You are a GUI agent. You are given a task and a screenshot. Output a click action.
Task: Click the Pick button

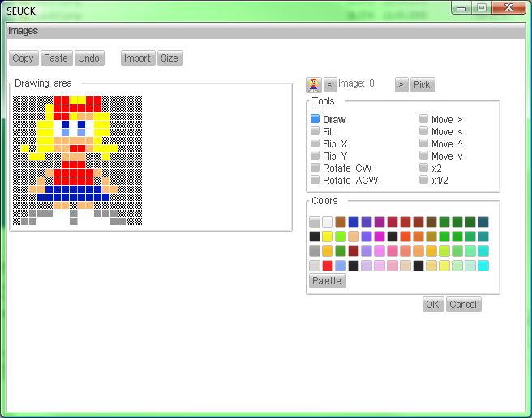(423, 85)
